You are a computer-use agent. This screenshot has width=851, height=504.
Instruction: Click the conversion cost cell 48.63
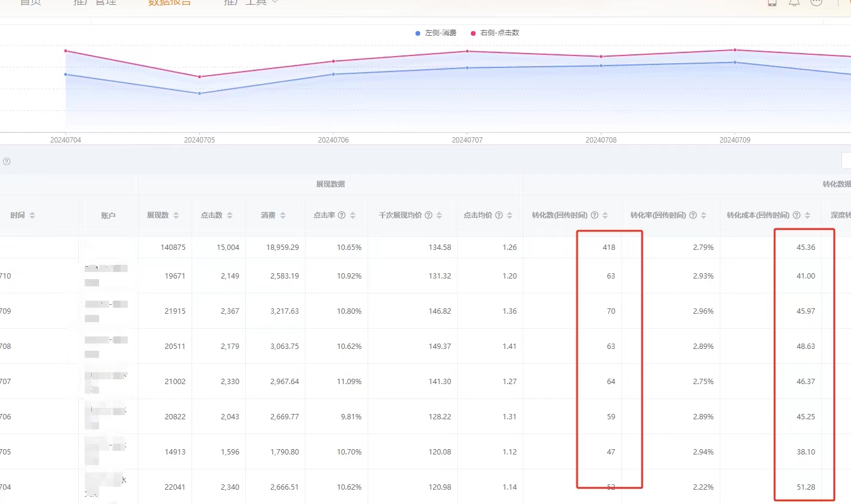click(806, 347)
